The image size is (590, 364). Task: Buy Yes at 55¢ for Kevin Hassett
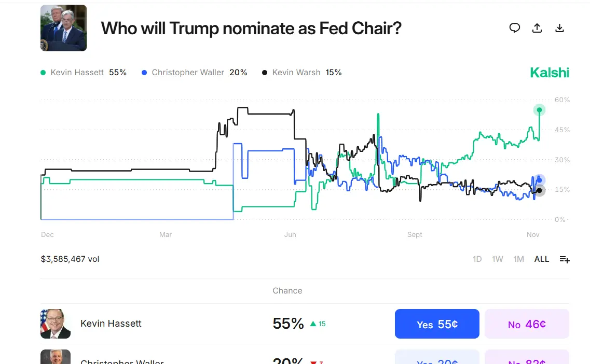point(437,324)
